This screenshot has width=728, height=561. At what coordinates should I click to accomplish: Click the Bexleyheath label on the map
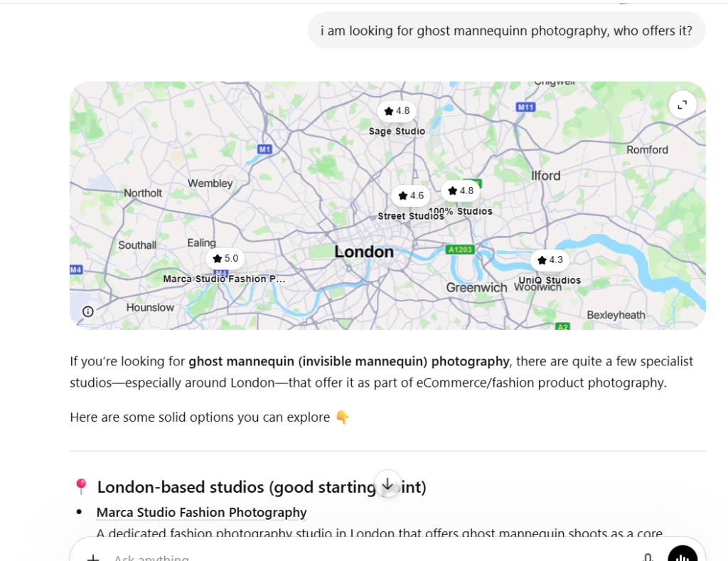click(616, 315)
